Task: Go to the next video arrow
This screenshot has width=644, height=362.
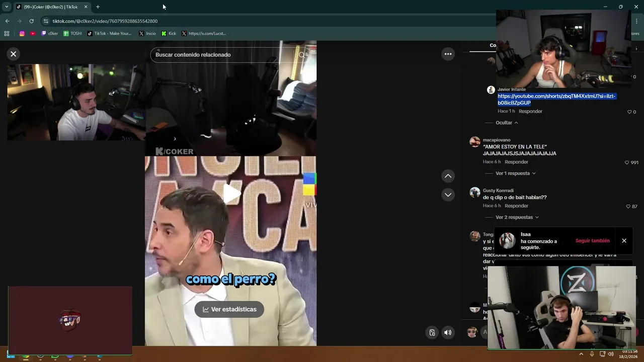Action: pos(448,195)
